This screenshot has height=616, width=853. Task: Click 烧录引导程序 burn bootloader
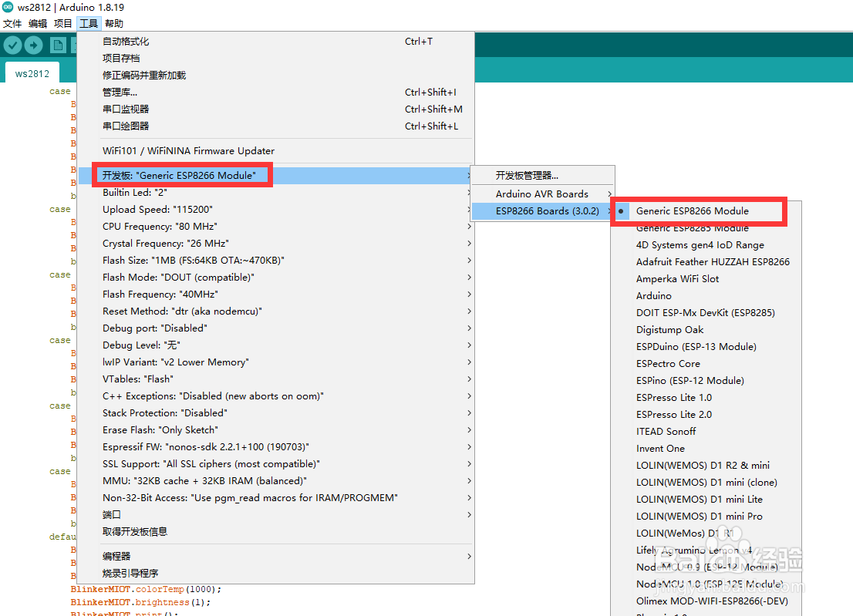tap(276, 573)
